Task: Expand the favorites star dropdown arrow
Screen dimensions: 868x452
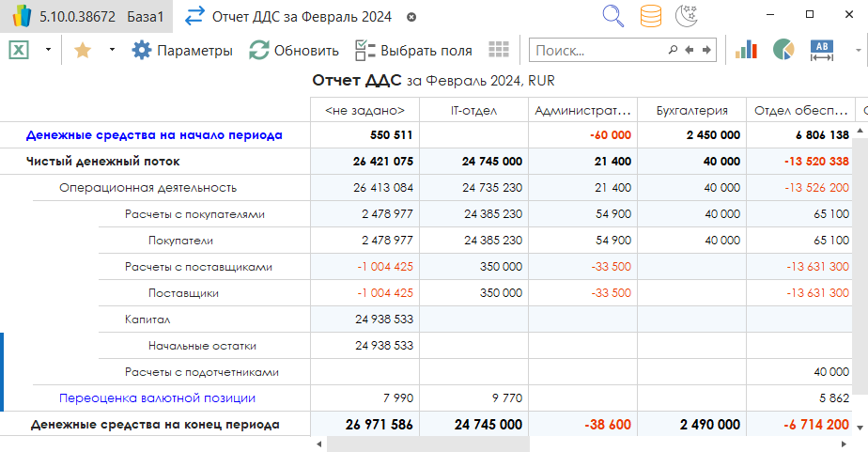Action: point(112,50)
